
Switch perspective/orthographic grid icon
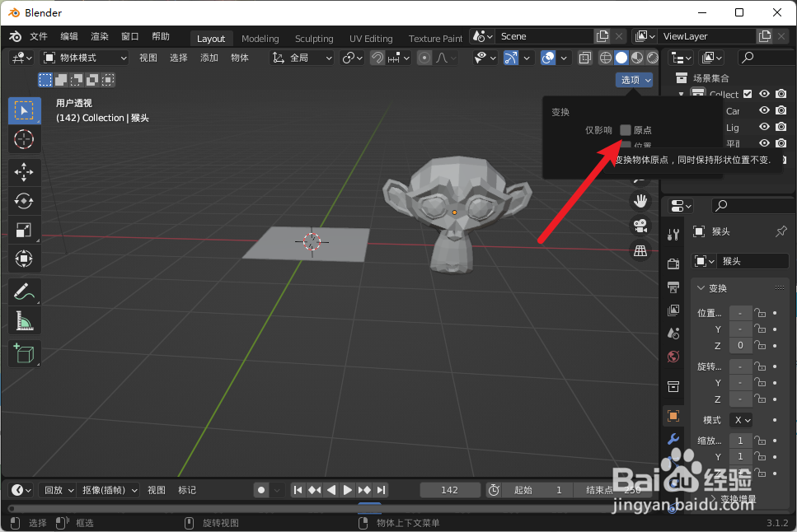[x=640, y=250]
